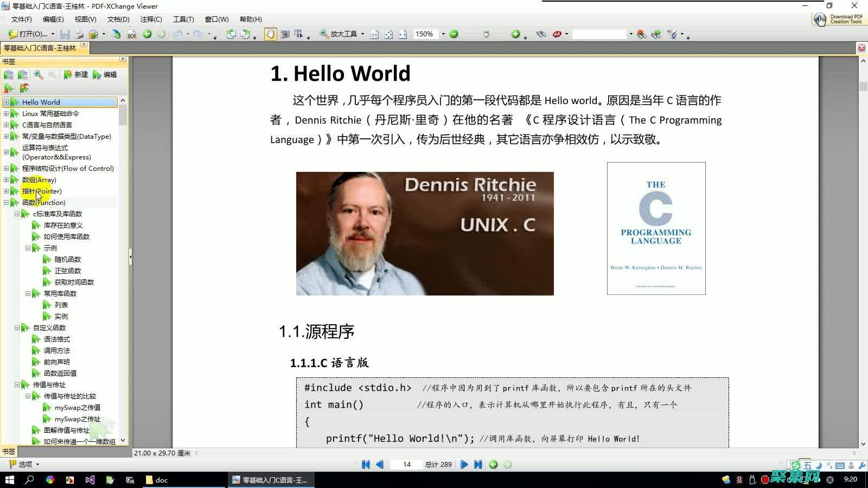Click the OCR toolbar icon

(131, 34)
